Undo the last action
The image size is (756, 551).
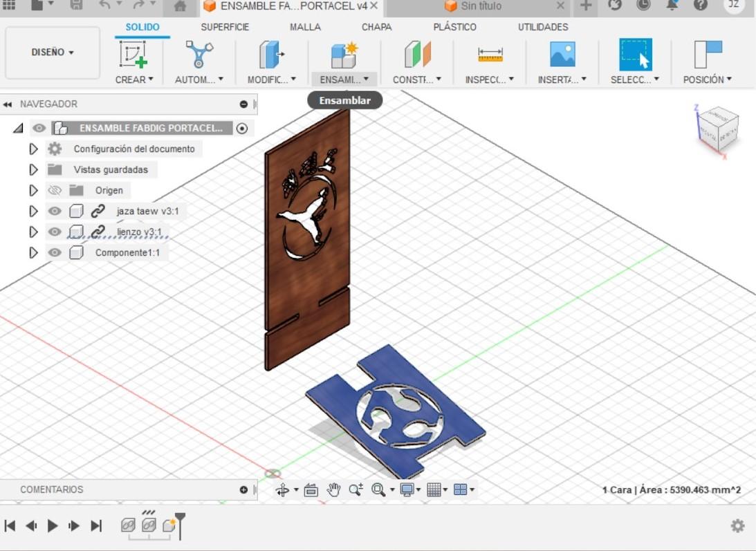point(105,5)
